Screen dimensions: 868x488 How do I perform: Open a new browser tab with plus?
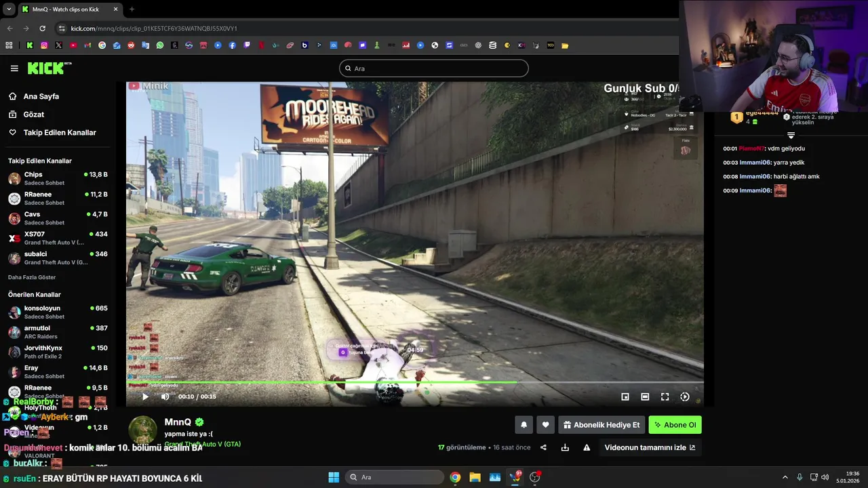click(x=132, y=9)
